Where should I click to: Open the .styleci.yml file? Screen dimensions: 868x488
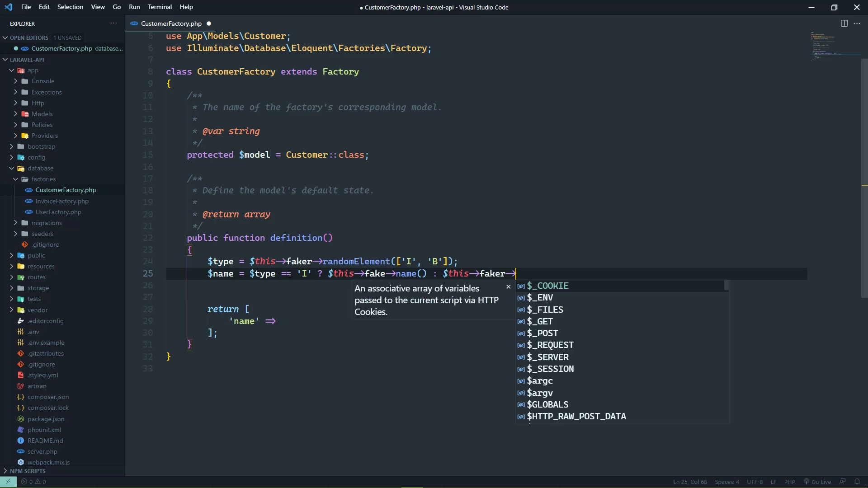pos(42,375)
